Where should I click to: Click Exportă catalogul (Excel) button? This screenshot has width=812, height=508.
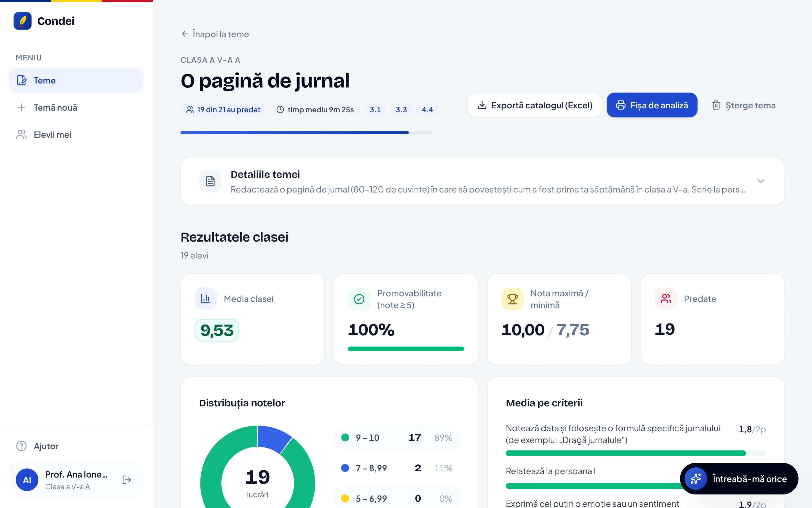click(535, 105)
